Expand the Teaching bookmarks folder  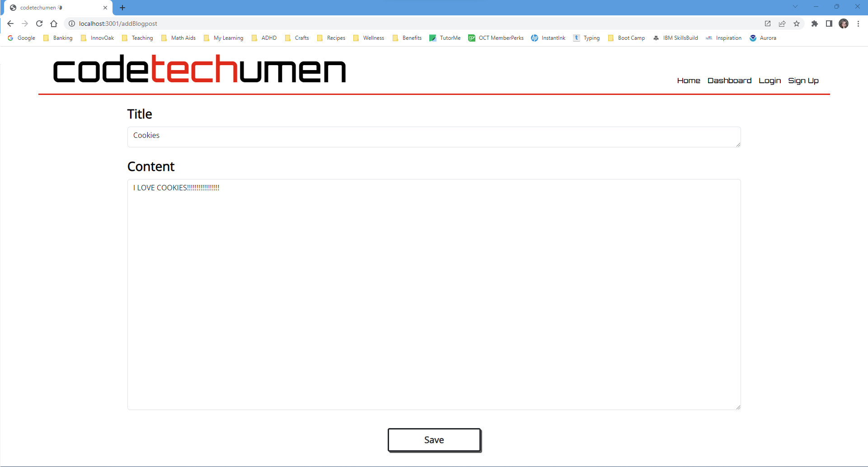point(142,38)
